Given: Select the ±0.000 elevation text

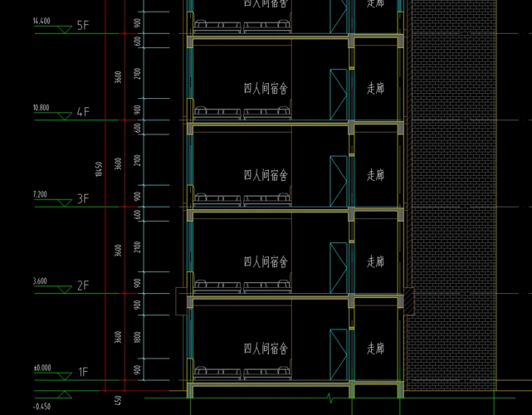Looking at the screenshot, I should [x=41, y=368].
